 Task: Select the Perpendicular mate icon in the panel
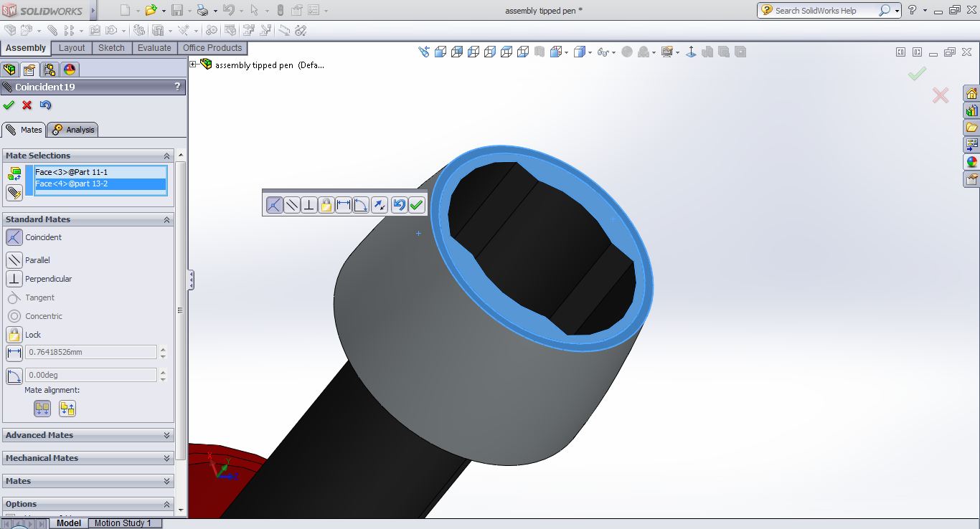click(14, 279)
